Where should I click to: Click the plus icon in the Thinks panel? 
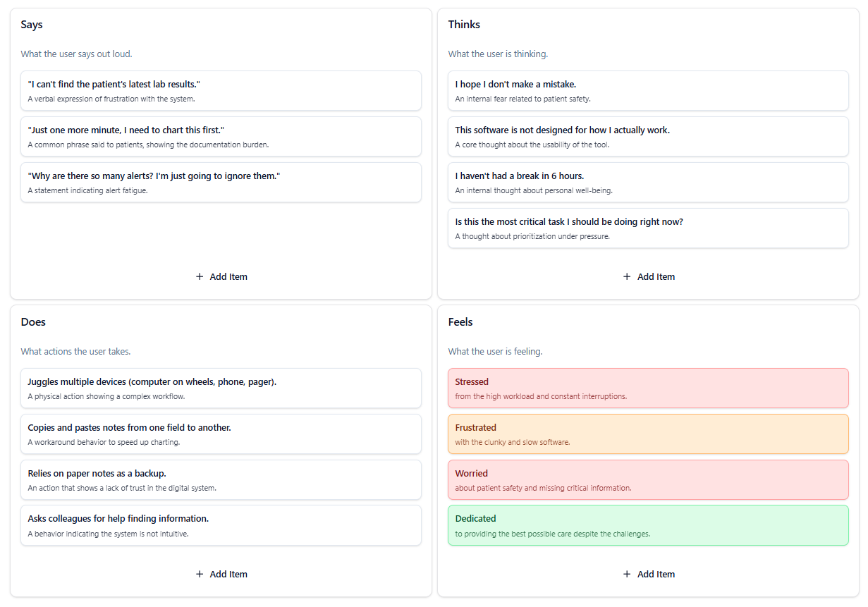(x=627, y=277)
